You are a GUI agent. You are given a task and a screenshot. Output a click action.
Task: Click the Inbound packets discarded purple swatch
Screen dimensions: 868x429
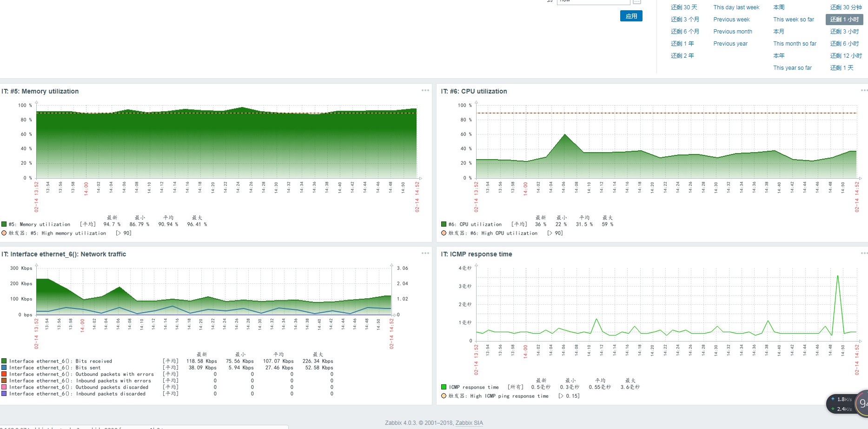4,394
